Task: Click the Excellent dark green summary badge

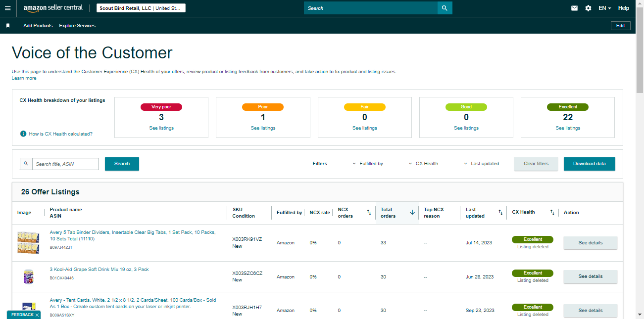Action: 568,107
